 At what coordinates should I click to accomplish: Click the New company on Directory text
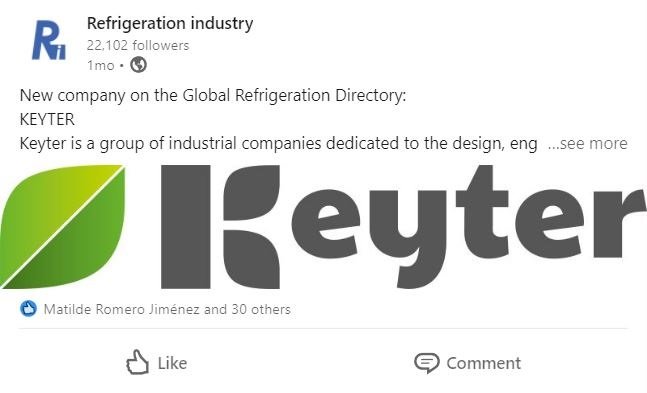click(213, 95)
